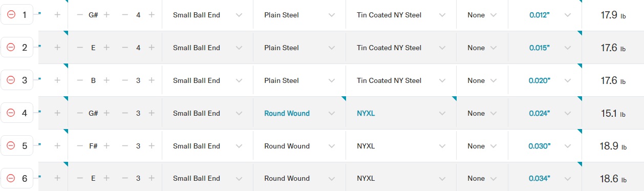Click the 18.9 lb tension value on string 5

click(613, 146)
